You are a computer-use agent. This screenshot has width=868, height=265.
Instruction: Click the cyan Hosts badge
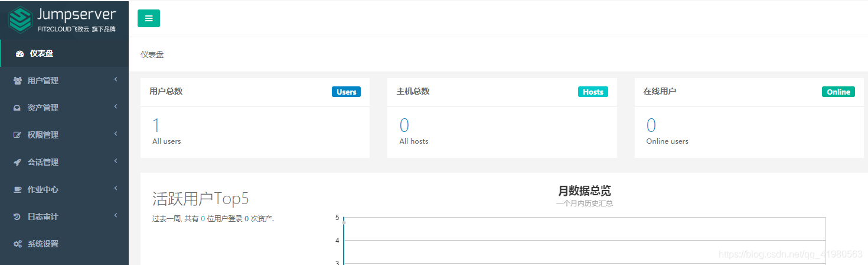(x=593, y=92)
